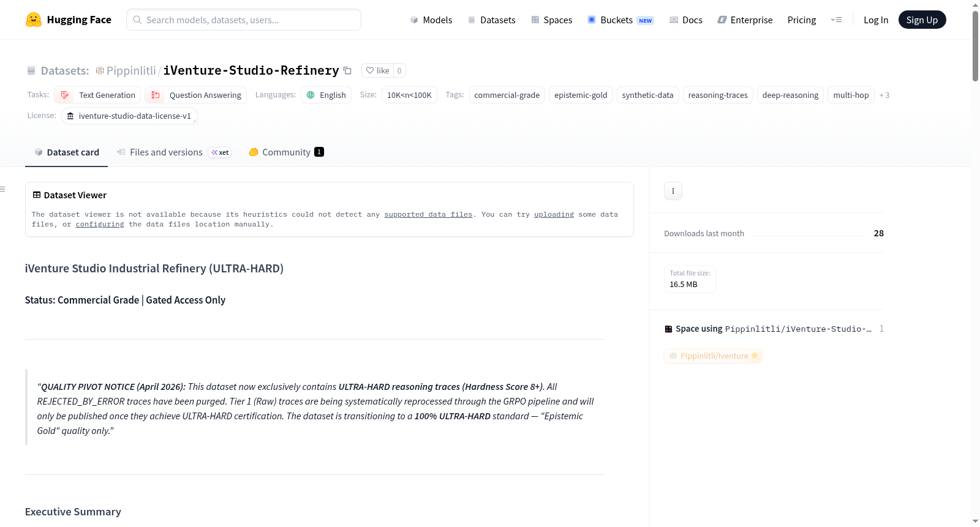This screenshot has width=980, height=527.
Task: Click the xet storage badge
Action: (x=220, y=152)
